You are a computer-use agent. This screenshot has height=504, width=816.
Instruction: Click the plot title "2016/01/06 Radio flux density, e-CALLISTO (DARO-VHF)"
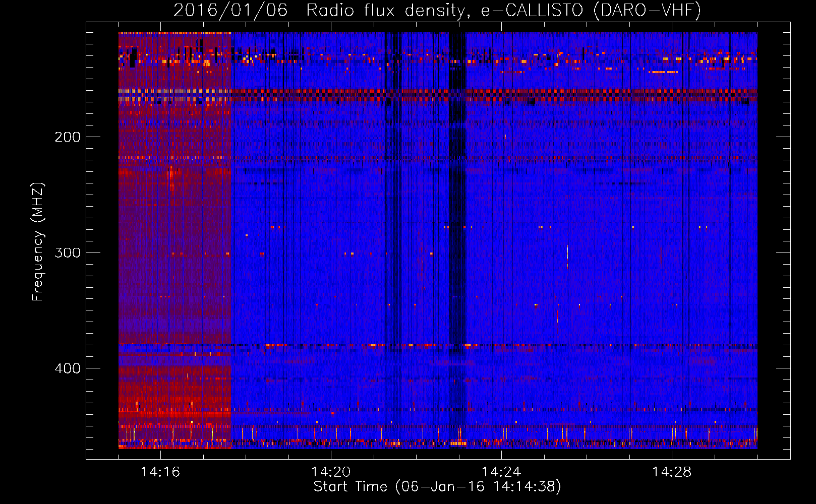[x=437, y=10]
